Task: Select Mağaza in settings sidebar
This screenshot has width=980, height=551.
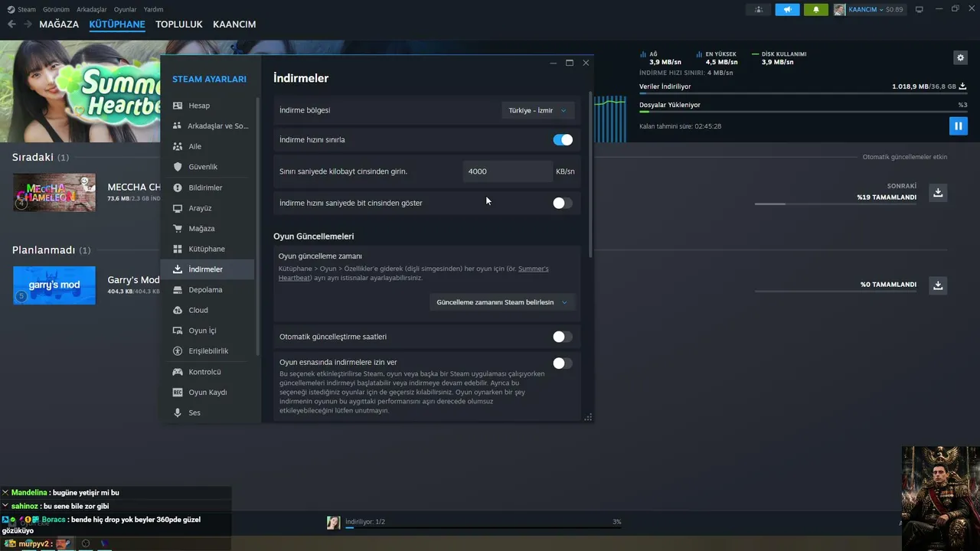Action: tap(207, 228)
